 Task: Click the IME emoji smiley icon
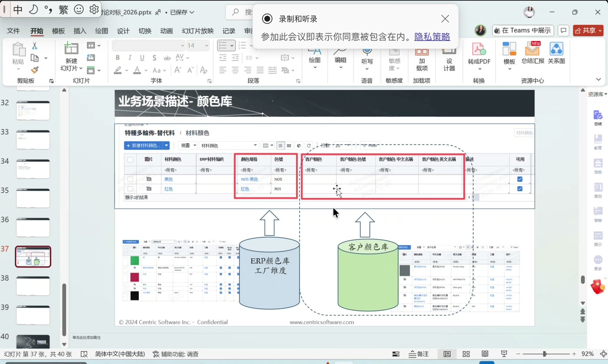click(79, 10)
